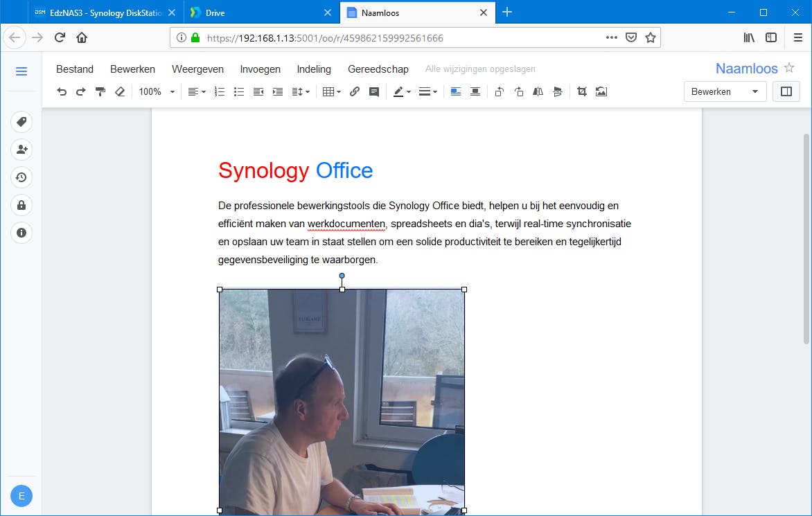The height and width of the screenshot is (516, 812).
Task: Apply numbered list formatting
Action: pos(220,91)
